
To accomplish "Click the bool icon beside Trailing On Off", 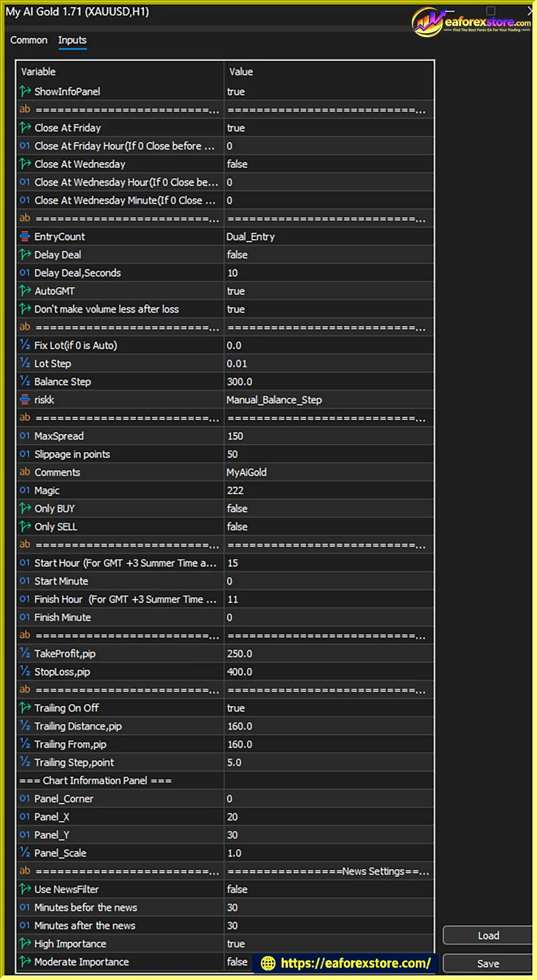I will [x=25, y=708].
